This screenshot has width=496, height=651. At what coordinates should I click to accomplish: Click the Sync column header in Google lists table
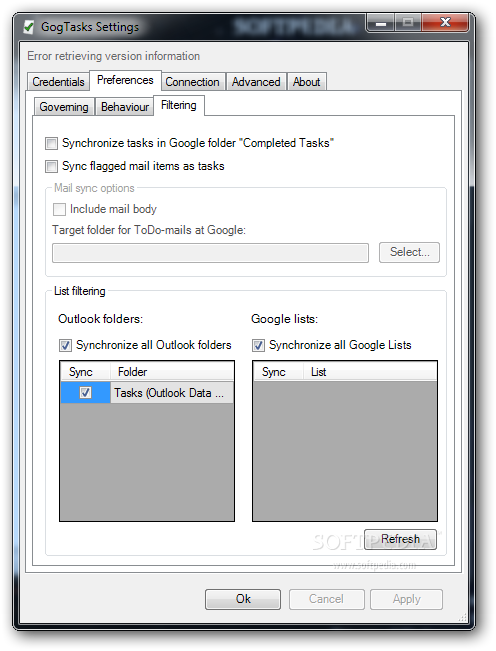[x=278, y=372]
